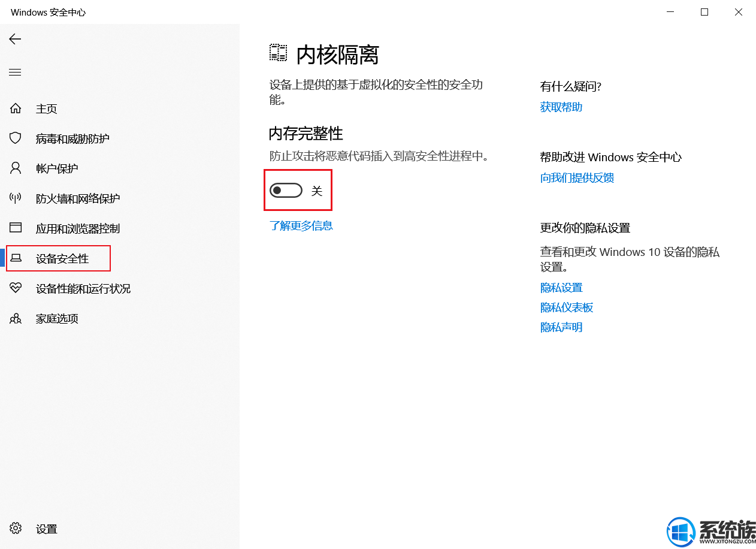Click the shield icon for 病毒和威胁防护
This screenshot has height=549, width=756.
[16, 138]
